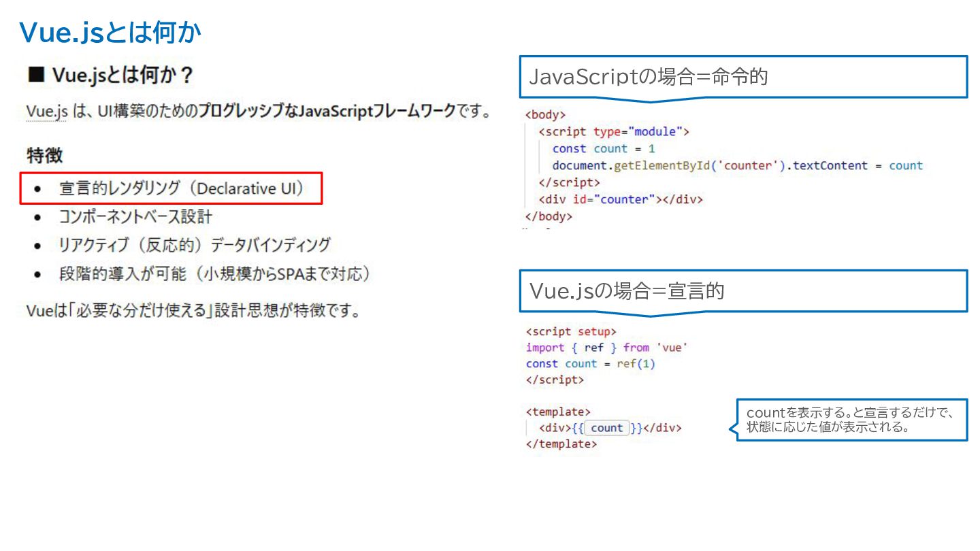980x551 pixels.
Task: Click the closing '</body>' tag line
Action: [549, 217]
